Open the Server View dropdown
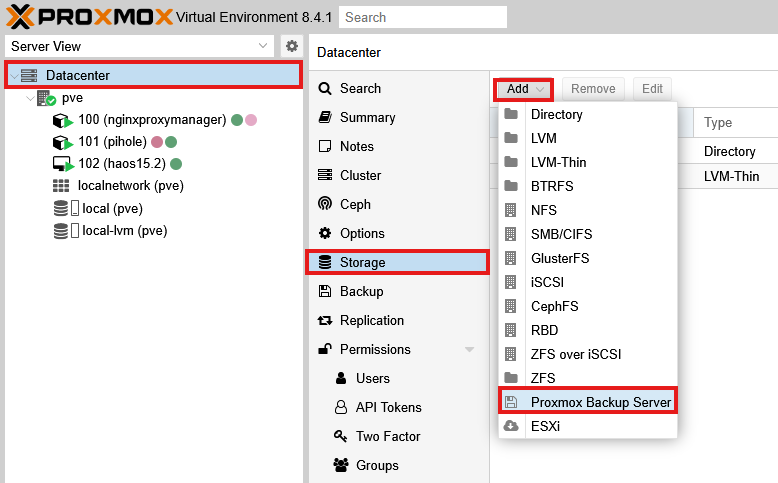Viewport: 778px width, 483px height. tap(263, 46)
